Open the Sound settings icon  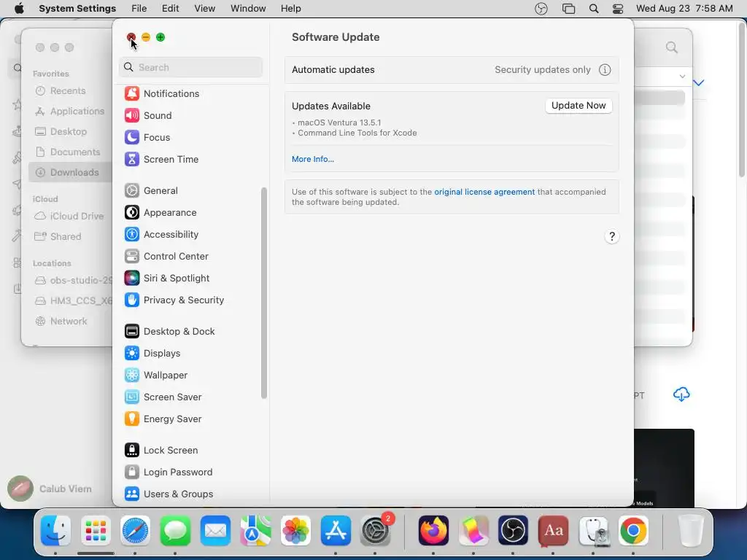(x=132, y=115)
